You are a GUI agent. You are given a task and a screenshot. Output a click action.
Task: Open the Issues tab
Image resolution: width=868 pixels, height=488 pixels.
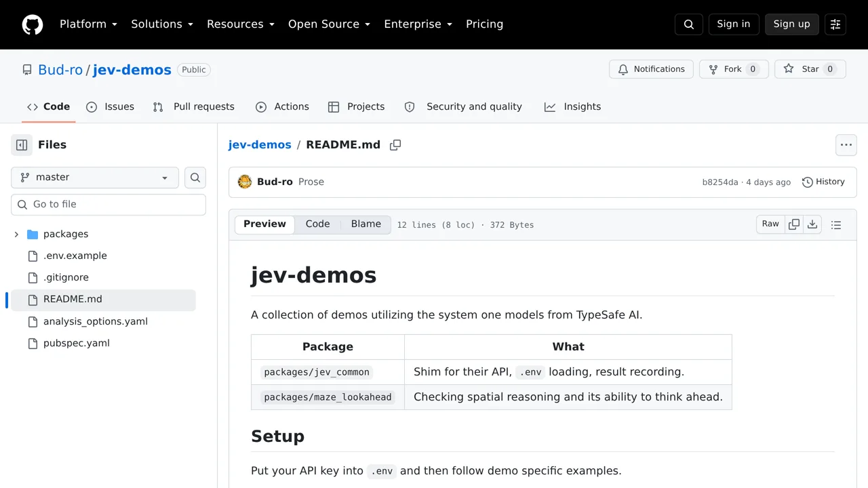[x=111, y=107]
